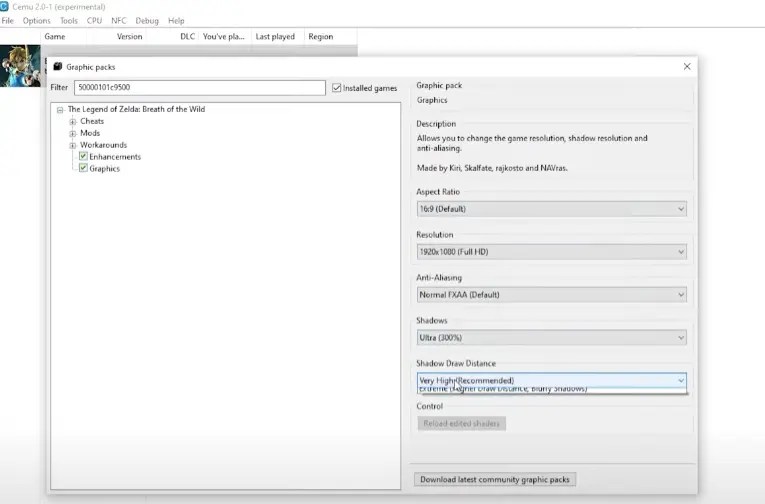The height and width of the screenshot is (504, 765).
Task: Select the Cheats tree label
Action: (92, 121)
